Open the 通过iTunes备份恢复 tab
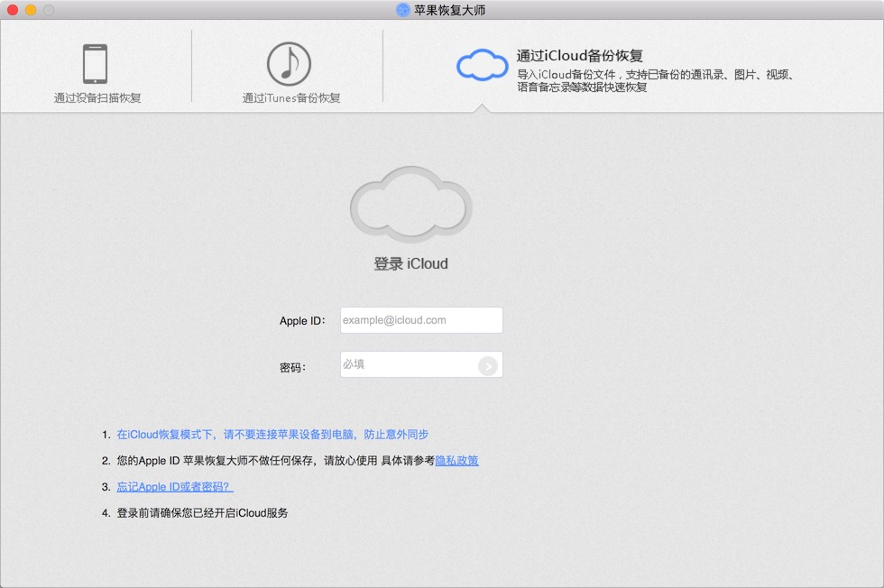 (x=290, y=97)
